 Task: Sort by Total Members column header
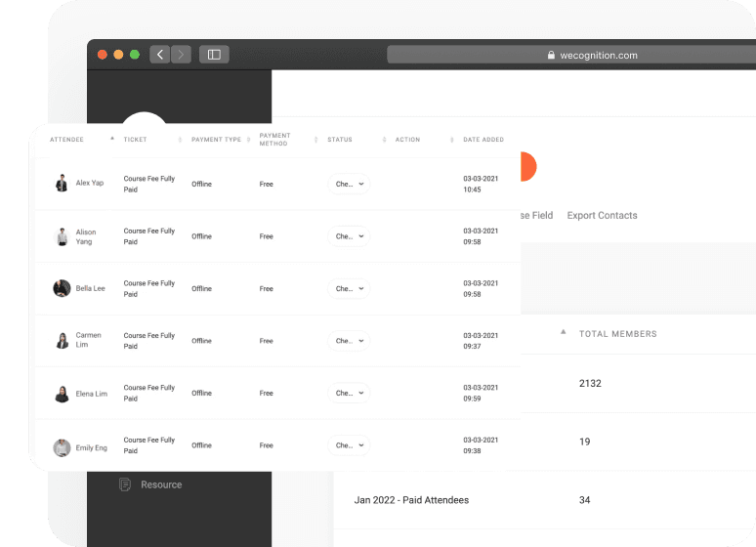click(617, 334)
